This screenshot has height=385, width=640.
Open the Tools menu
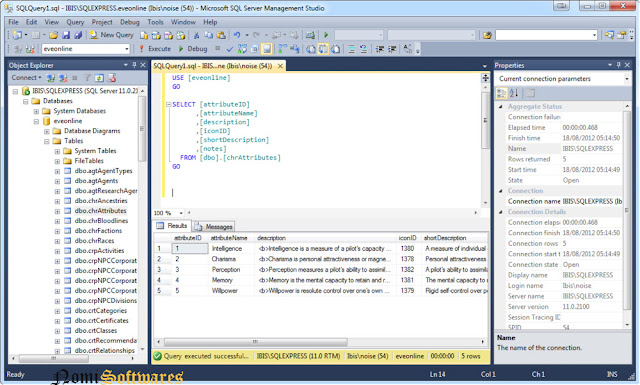155,22
